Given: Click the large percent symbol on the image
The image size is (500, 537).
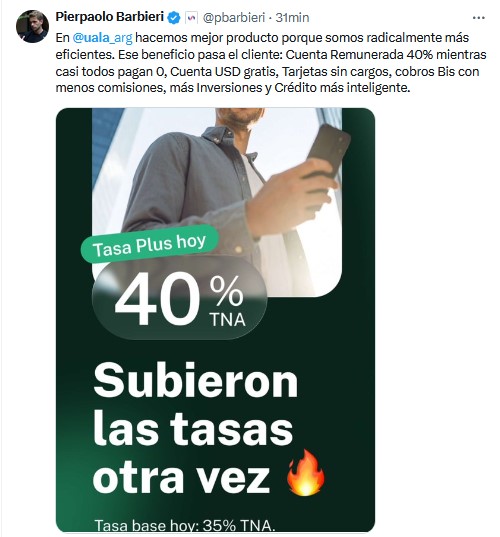Looking at the screenshot, I should click(x=227, y=291).
